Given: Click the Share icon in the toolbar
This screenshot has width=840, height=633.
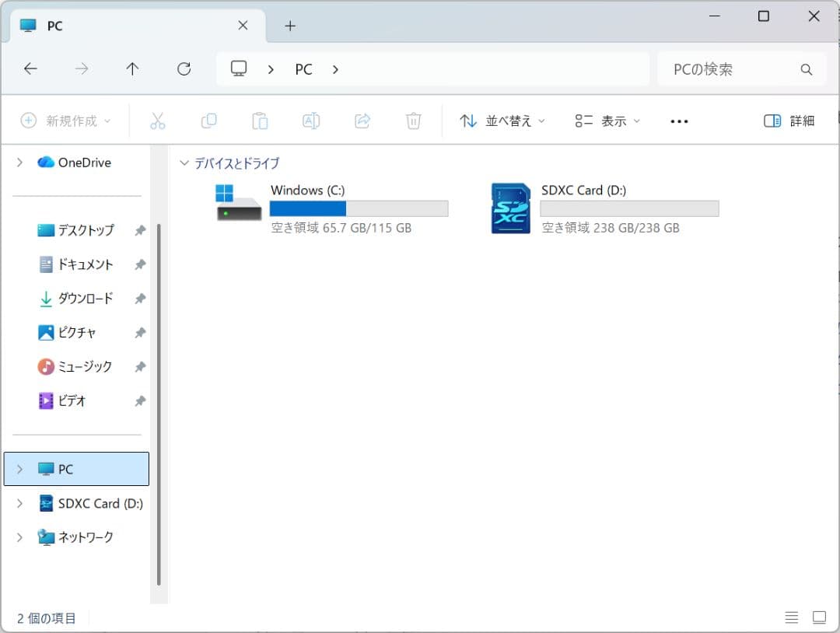Looking at the screenshot, I should [362, 121].
